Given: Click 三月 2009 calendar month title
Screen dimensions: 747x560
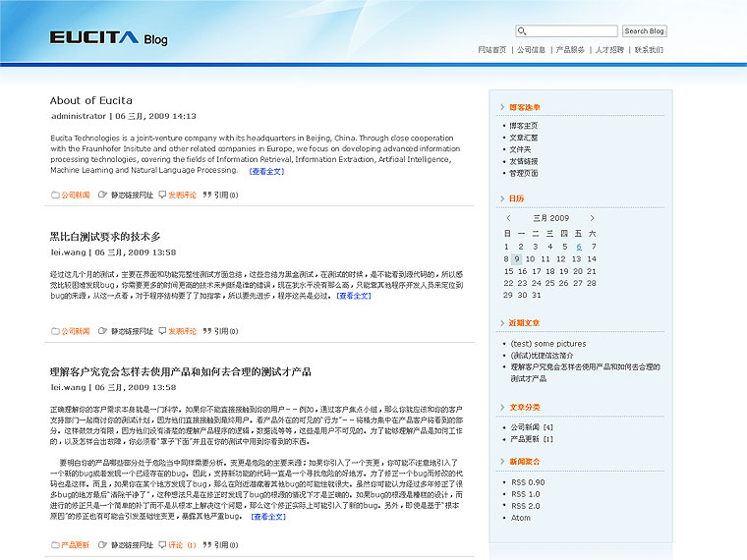Looking at the screenshot, I should click(550, 218).
